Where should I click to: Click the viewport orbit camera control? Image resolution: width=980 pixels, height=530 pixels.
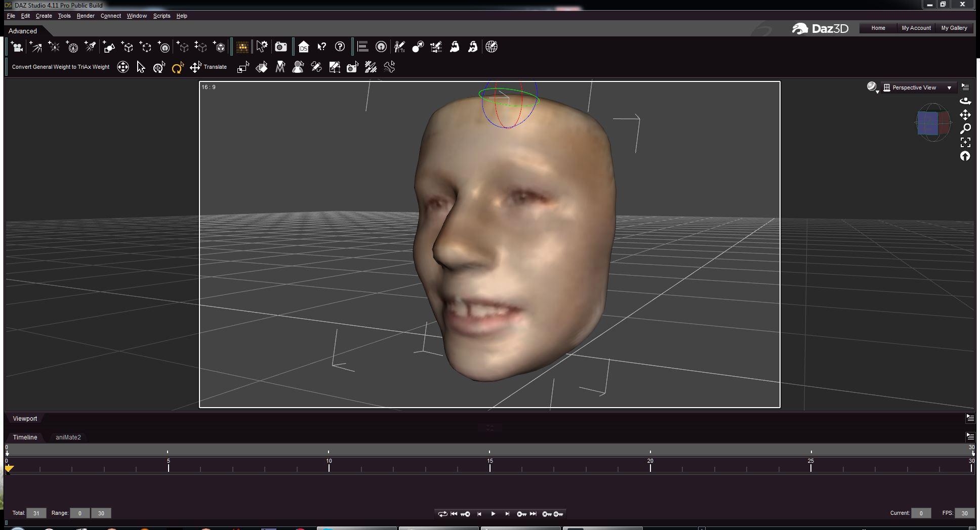965,101
